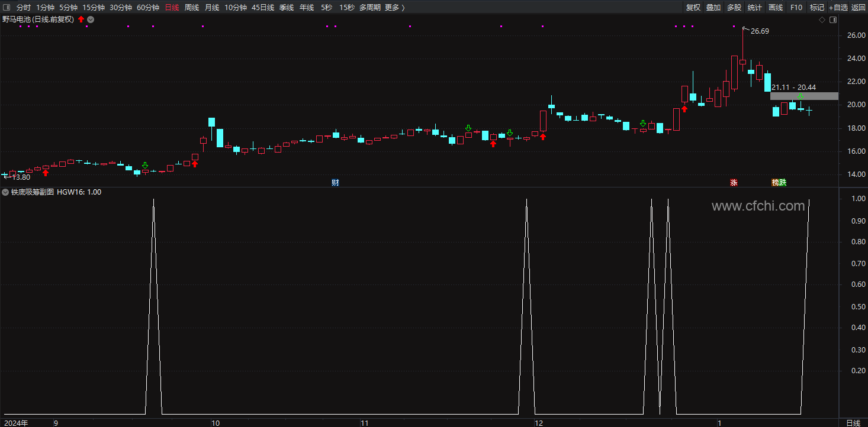Toggle the right side panel icon

tap(833, 20)
